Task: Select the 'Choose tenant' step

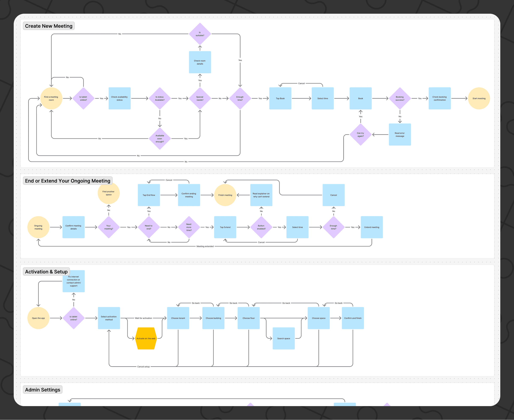Action: 178,318
